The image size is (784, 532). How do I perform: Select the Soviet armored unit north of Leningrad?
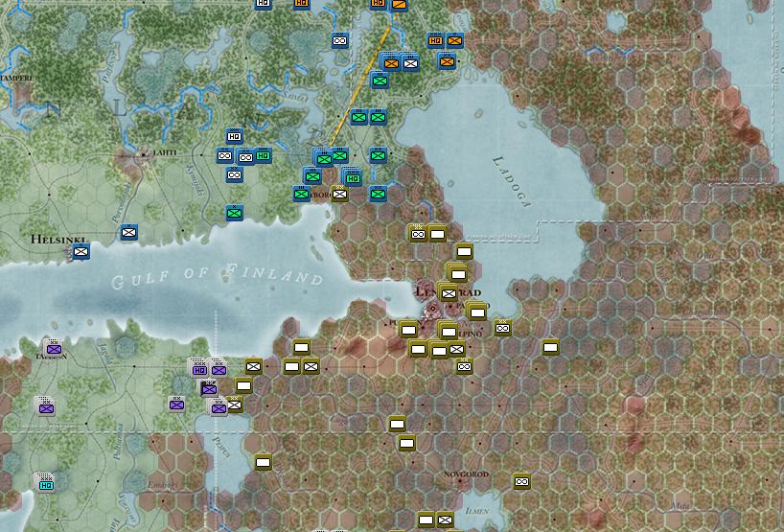[418, 234]
